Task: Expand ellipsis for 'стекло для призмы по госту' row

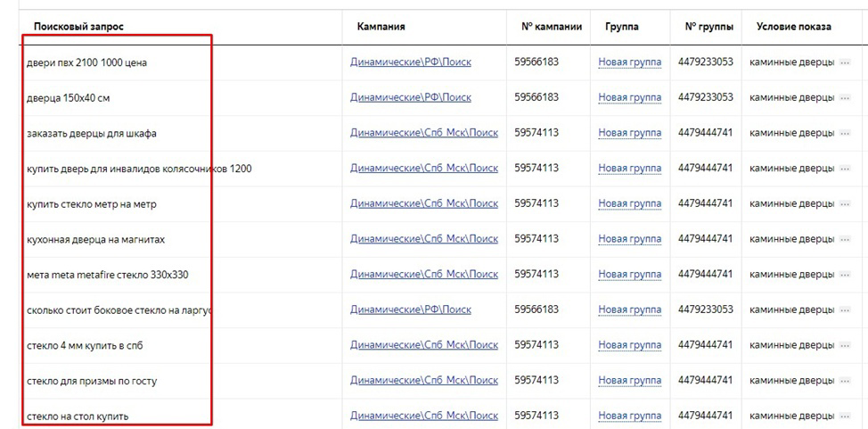Action: click(845, 381)
